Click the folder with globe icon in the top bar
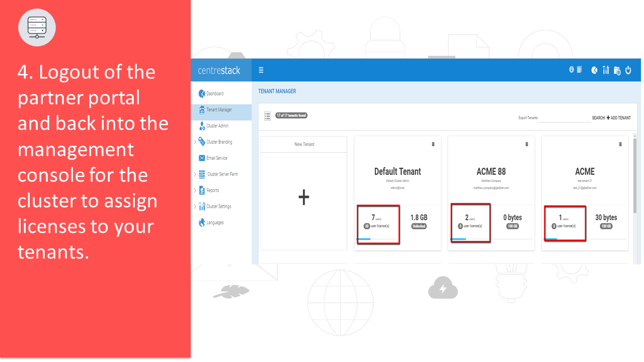The height and width of the screenshot is (362, 644). point(617,71)
